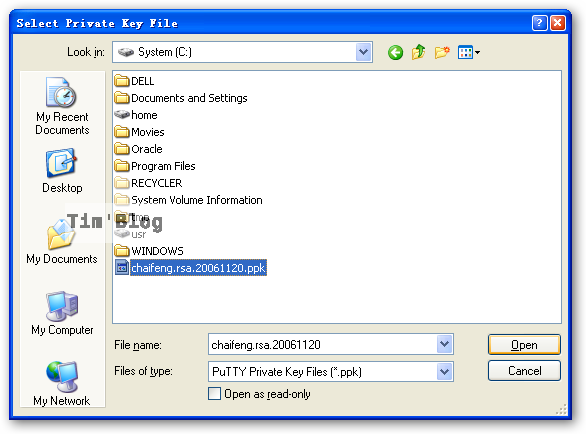Expand the File name dropdown arrow
This screenshot has width=586, height=434.
(444, 344)
